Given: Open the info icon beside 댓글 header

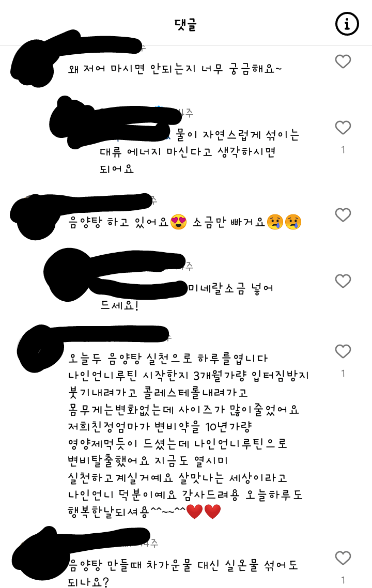Looking at the screenshot, I should point(347,24).
